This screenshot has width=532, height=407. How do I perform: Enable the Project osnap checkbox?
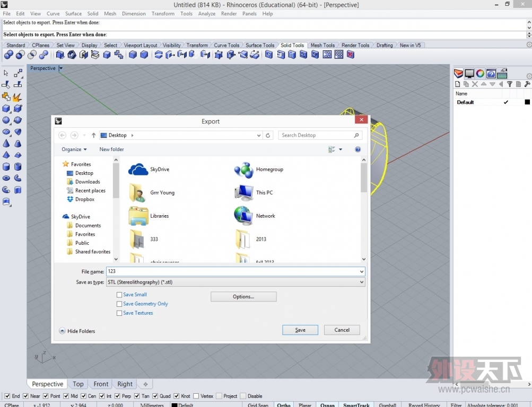(x=219, y=396)
